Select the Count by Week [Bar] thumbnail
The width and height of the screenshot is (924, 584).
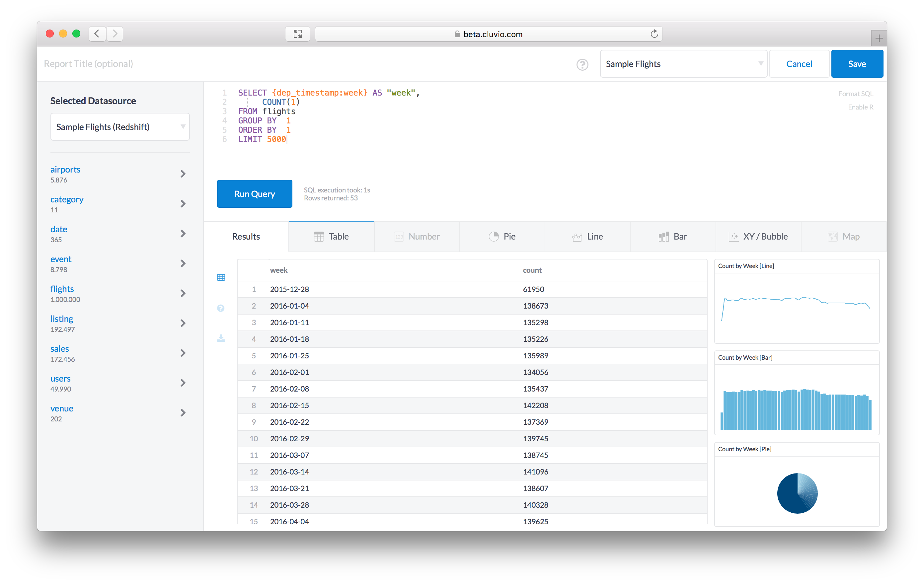pyautogui.click(x=797, y=393)
